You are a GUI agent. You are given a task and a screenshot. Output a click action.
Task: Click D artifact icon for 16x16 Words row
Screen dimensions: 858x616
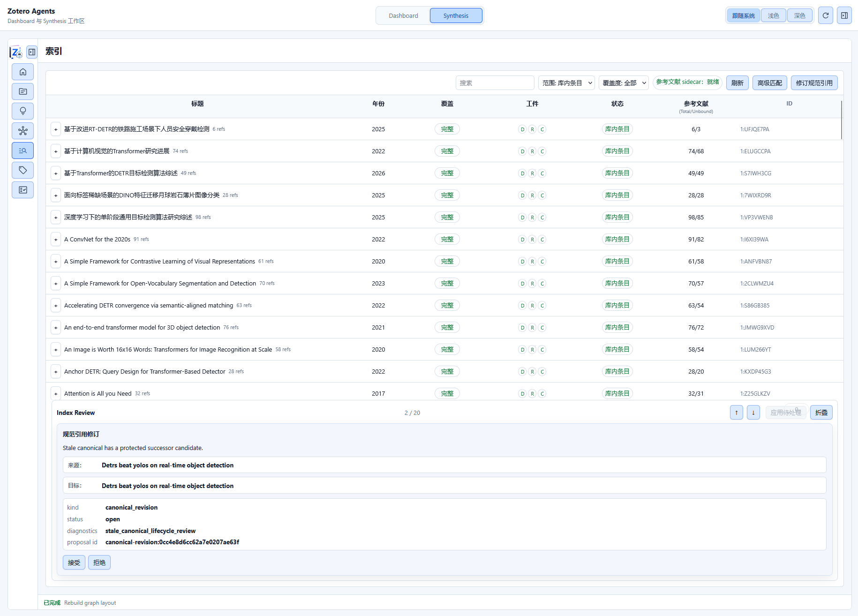(x=522, y=350)
